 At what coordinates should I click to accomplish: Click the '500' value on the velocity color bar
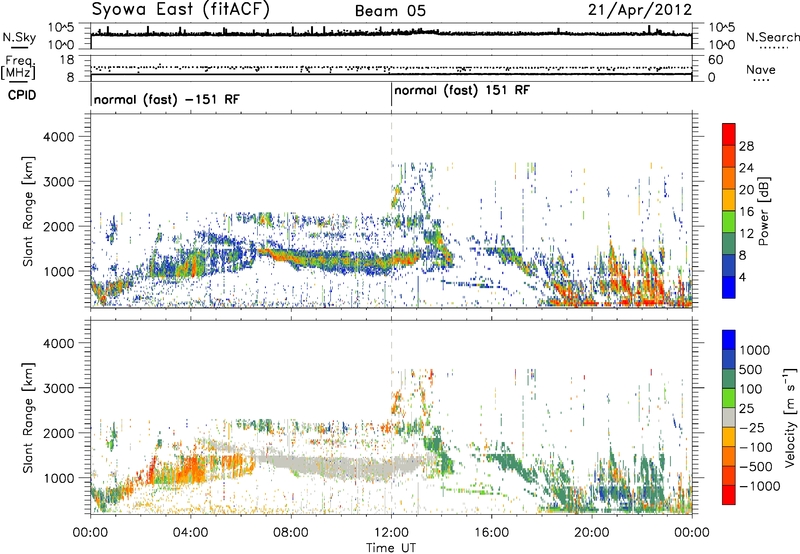751,370
